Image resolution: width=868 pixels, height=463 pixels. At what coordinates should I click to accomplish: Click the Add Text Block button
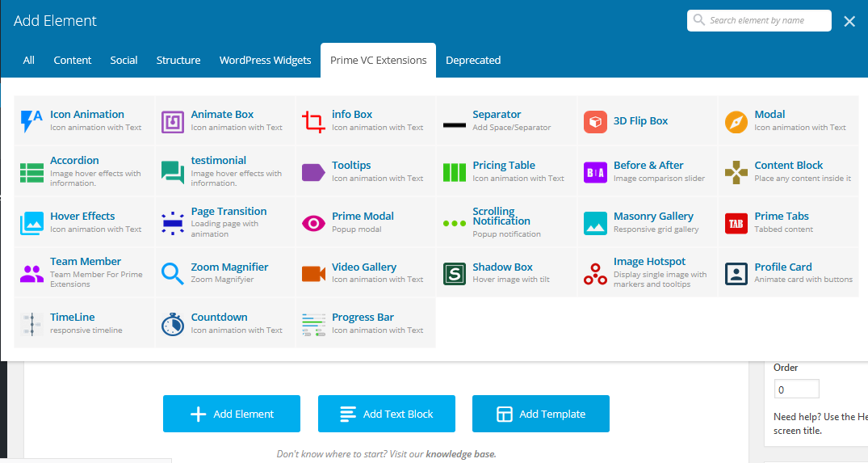point(387,414)
